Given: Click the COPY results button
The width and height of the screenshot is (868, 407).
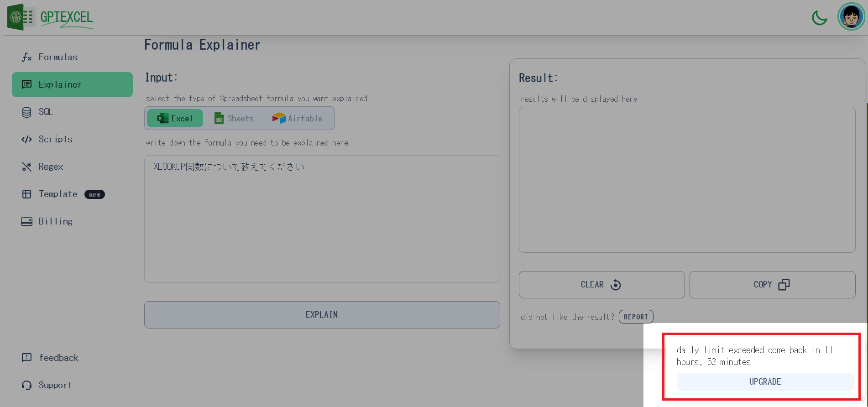Looking at the screenshot, I should [x=772, y=285].
